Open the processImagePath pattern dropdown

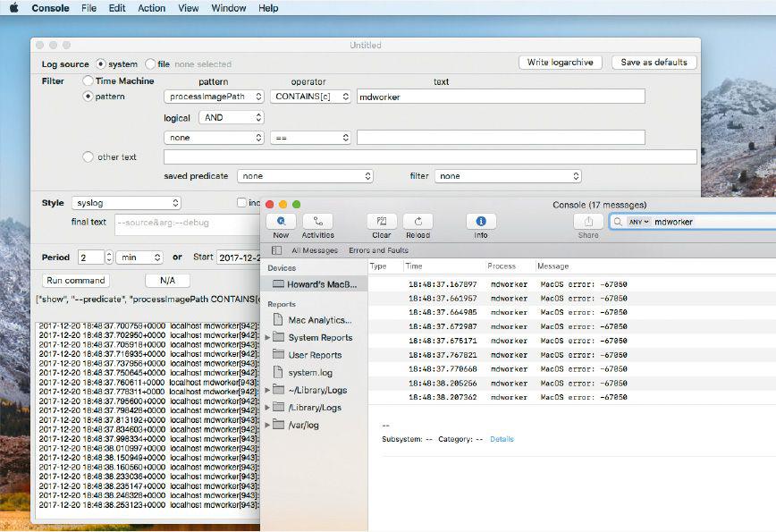coord(214,97)
